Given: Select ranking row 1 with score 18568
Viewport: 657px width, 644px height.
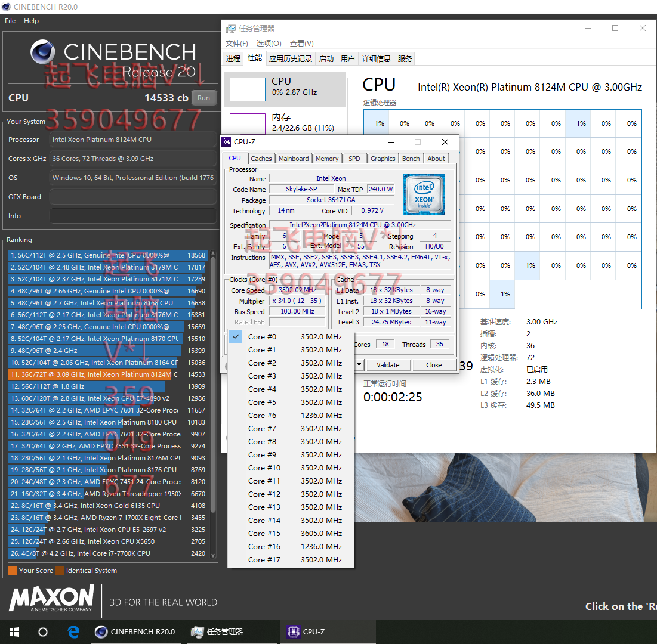Looking at the screenshot, I should (x=107, y=255).
